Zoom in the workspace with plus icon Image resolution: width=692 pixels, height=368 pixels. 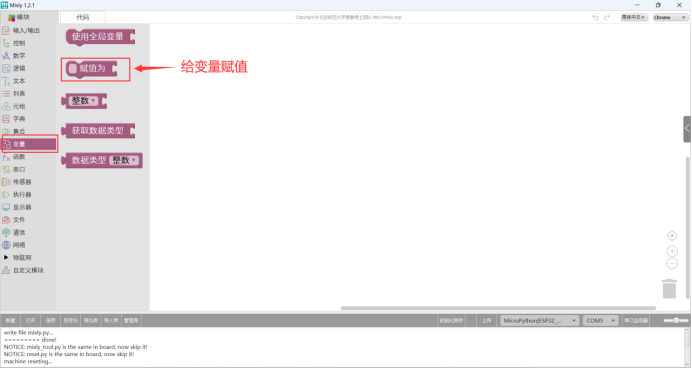tap(672, 251)
